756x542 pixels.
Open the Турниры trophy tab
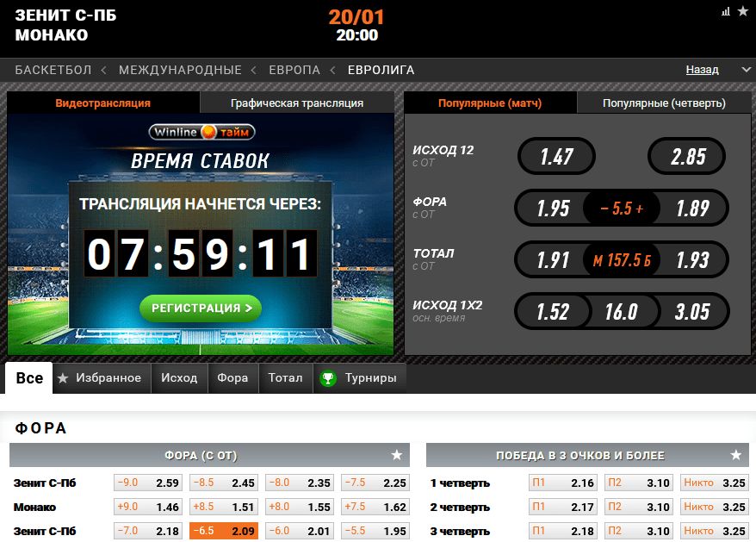[359, 378]
